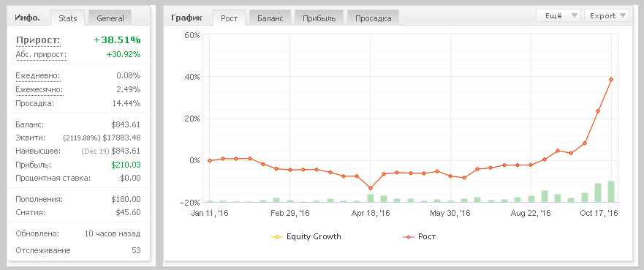Toggle the Рост legend series

pyautogui.click(x=420, y=237)
